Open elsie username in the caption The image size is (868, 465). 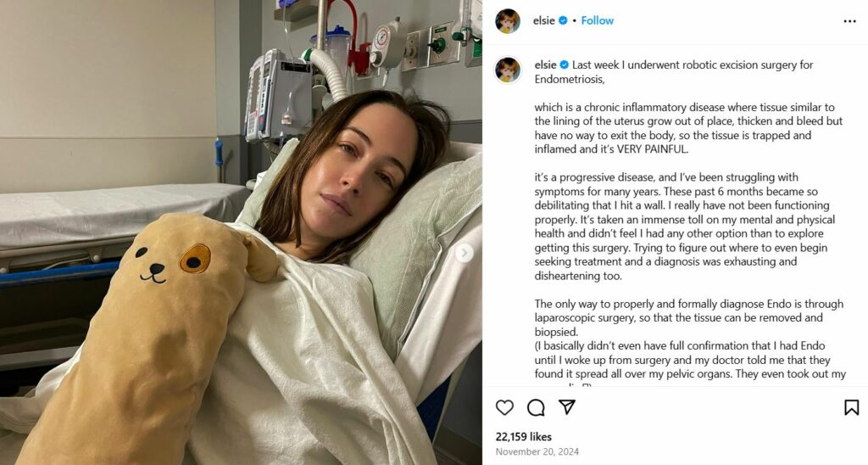tap(545, 64)
